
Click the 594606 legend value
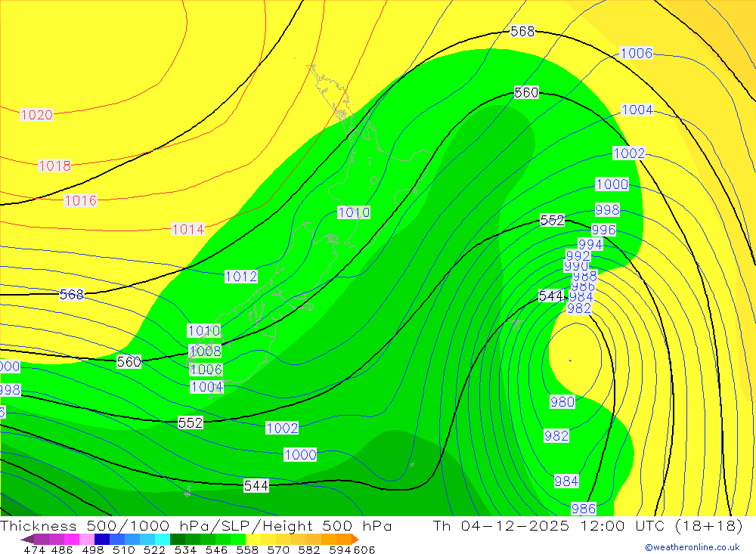[352, 549]
